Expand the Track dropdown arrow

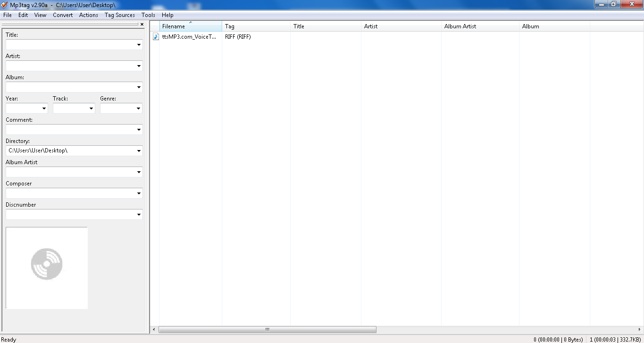tap(92, 109)
